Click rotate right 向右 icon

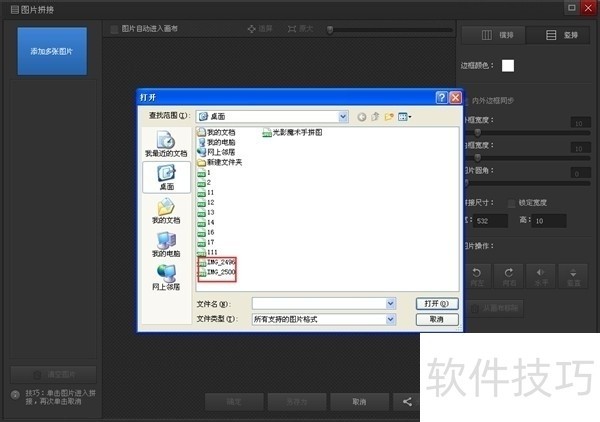509,276
